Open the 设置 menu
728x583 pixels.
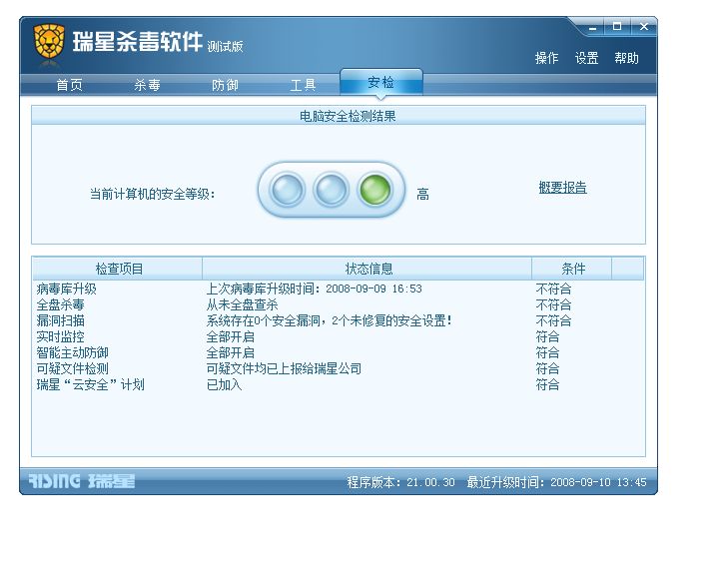pyautogui.click(x=586, y=58)
